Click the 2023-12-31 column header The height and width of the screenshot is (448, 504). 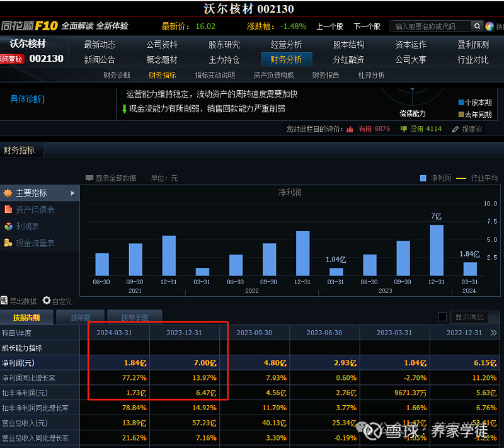185,333
